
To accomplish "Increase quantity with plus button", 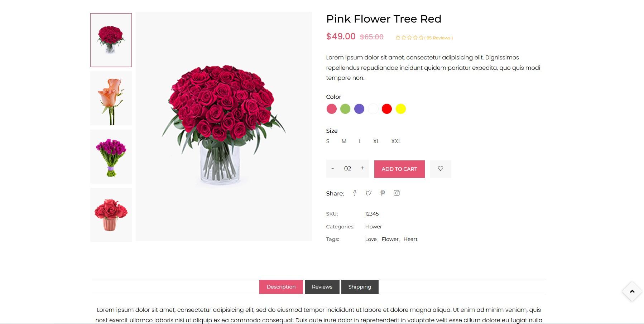I will (362, 168).
